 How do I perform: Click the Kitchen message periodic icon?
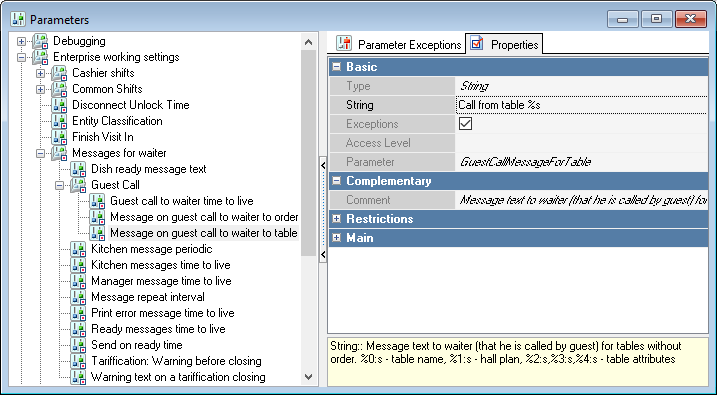[78, 249]
